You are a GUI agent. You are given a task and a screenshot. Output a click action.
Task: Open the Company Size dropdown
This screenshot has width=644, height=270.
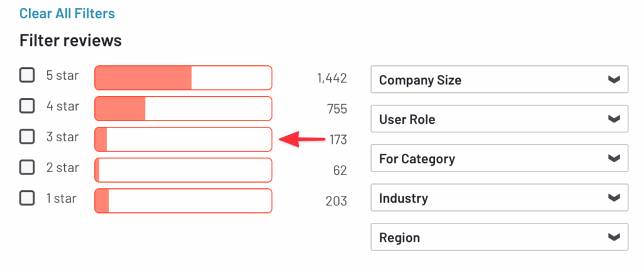click(499, 80)
